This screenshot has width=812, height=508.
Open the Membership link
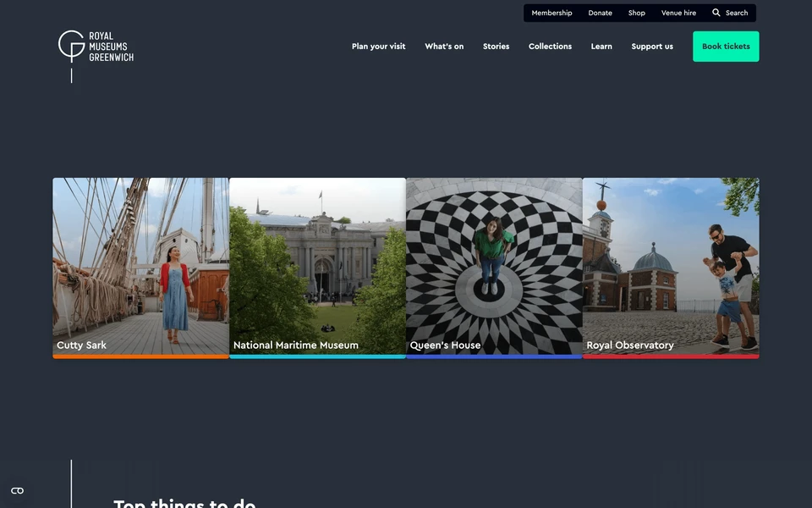pyautogui.click(x=551, y=13)
